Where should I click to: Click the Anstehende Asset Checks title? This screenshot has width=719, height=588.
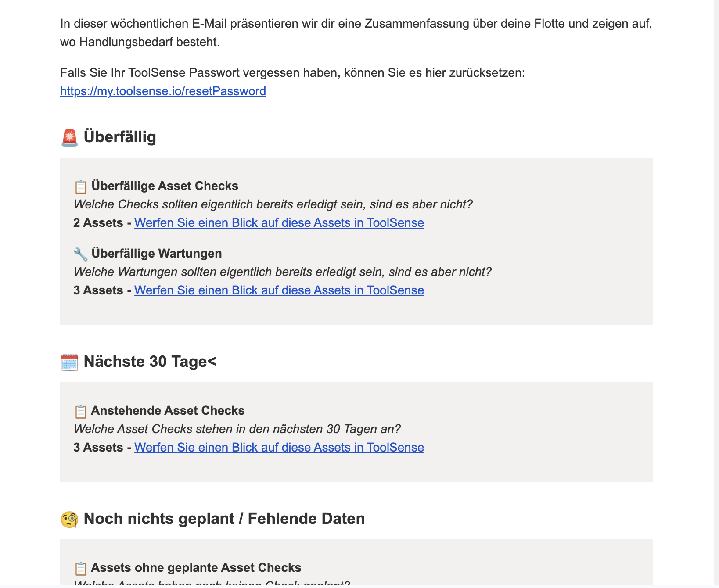pyautogui.click(x=168, y=410)
